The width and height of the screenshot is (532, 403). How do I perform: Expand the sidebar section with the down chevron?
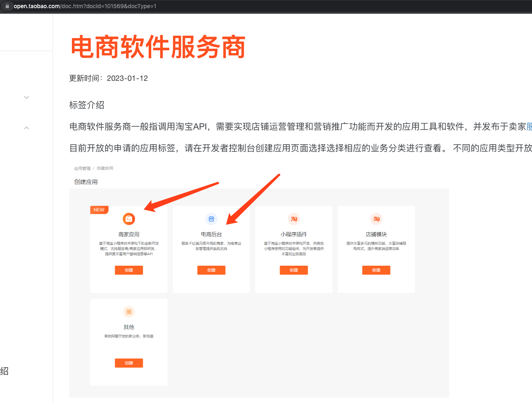[x=26, y=97]
